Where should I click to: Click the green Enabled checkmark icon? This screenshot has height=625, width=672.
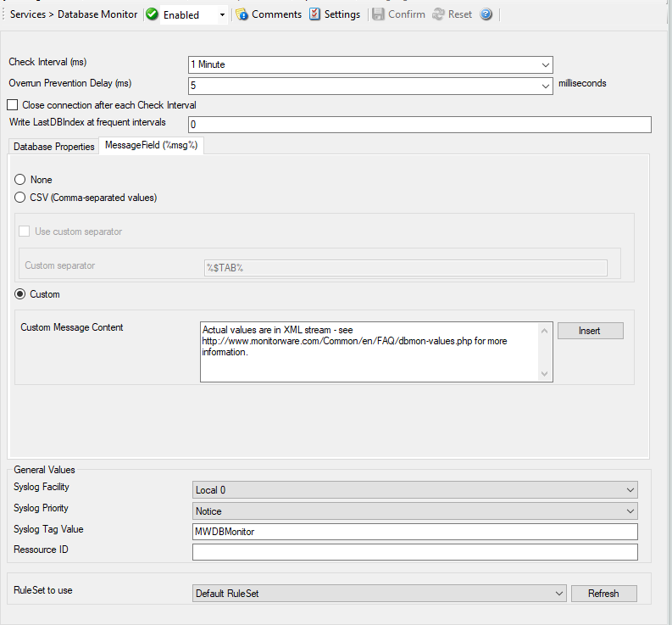(153, 14)
